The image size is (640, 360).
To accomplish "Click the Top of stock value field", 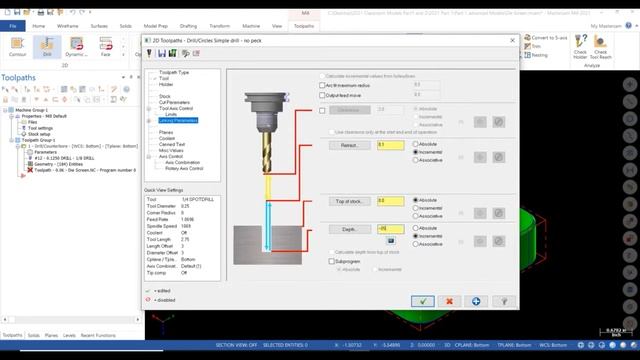I will coord(391,201).
